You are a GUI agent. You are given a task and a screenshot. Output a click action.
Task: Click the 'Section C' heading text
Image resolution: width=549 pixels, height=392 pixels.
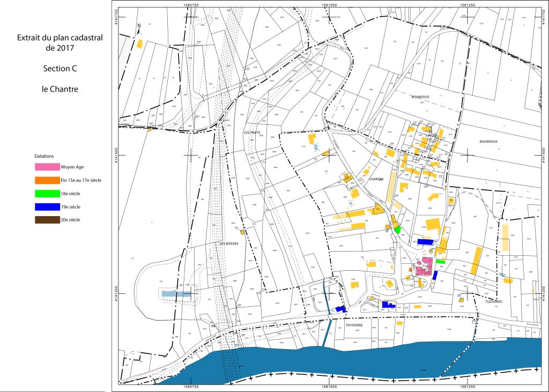coord(60,68)
